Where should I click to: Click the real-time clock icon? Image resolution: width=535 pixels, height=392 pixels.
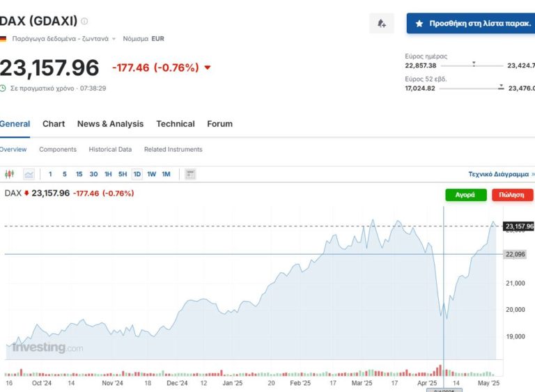pyautogui.click(x=3, y=88)
